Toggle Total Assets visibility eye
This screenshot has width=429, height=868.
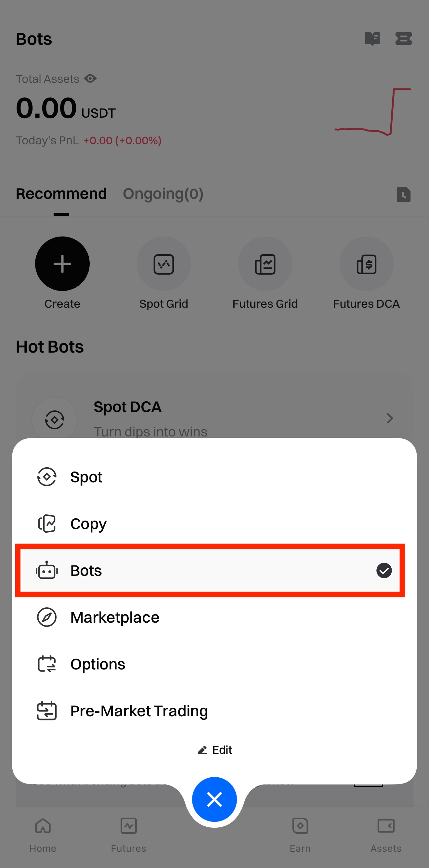(90, 79)
